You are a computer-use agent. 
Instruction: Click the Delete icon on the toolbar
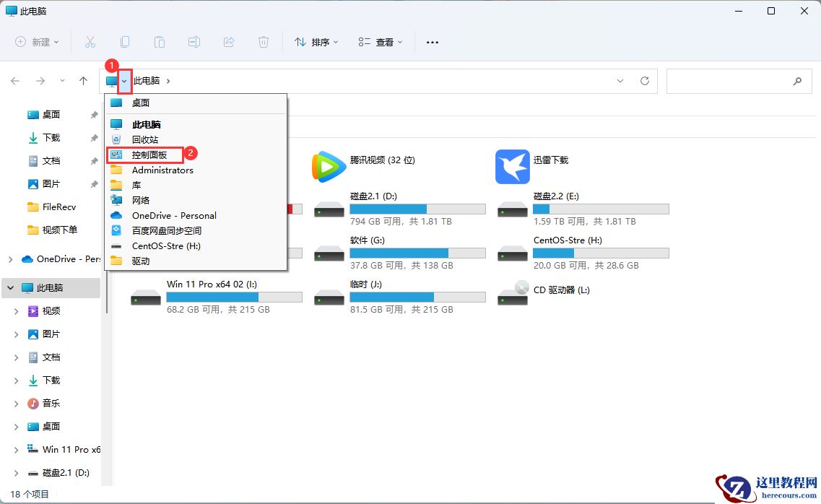point(264,42)
